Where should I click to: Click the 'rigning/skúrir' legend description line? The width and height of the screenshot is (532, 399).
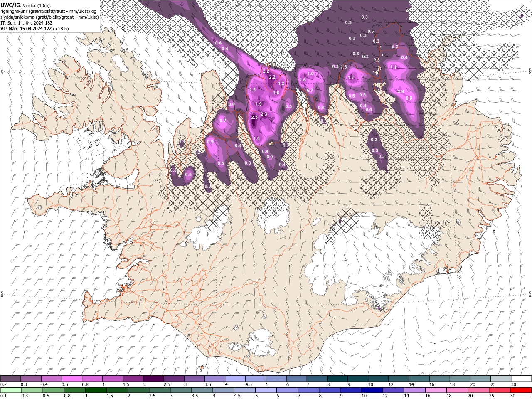pyautogui.click(x=49, y=11)
